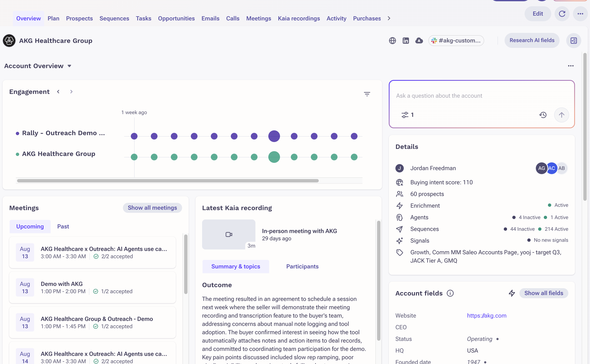Click the Account fields info icon
The width and height of the screenshot is (590, 364).
tap(450, 293)
